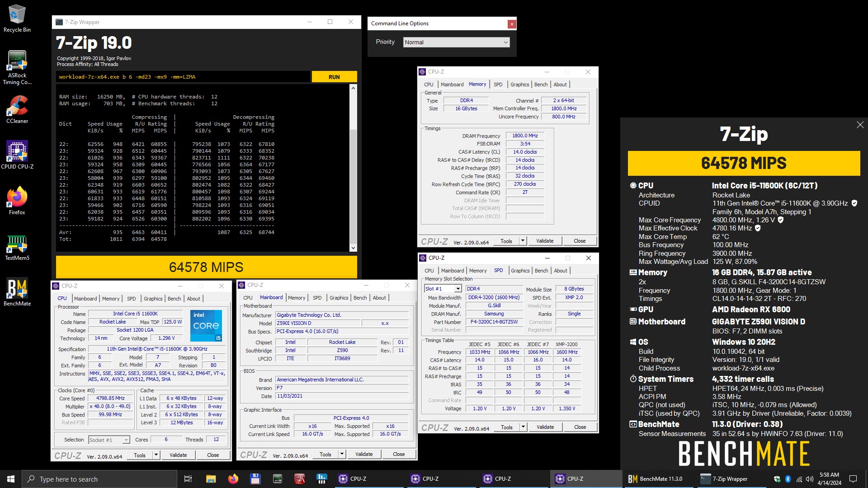Open About tab in CPU-Z Mainboard window
This screenshot has width=868, height=488.
(x=379, y=298)
